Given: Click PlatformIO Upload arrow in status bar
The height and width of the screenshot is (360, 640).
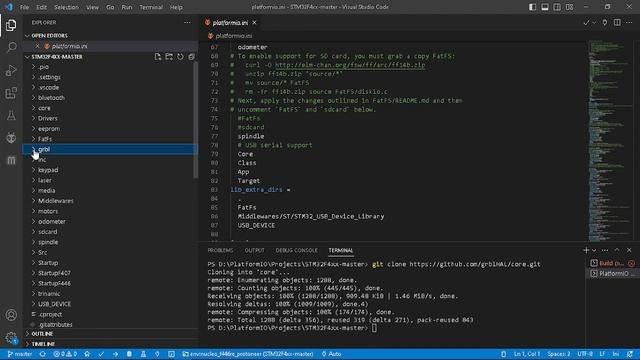Looking at the screenshot, I should [116, 354].
